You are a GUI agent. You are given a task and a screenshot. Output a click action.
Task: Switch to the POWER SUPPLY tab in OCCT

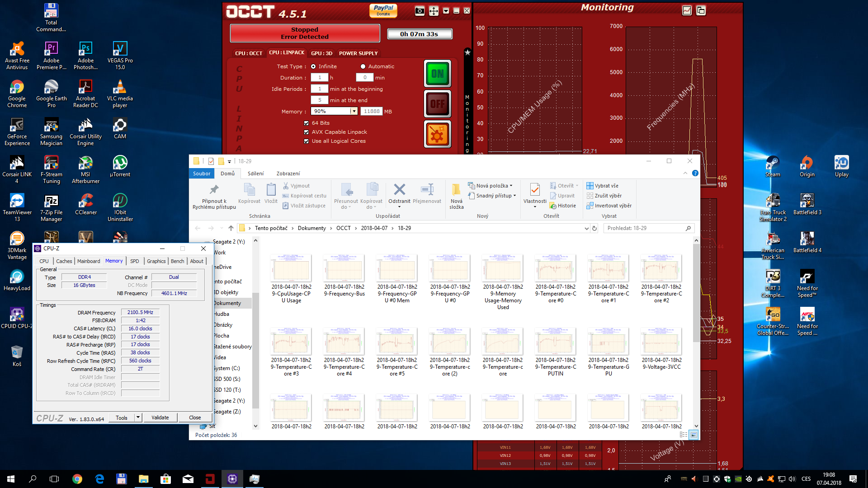point(358,53)
